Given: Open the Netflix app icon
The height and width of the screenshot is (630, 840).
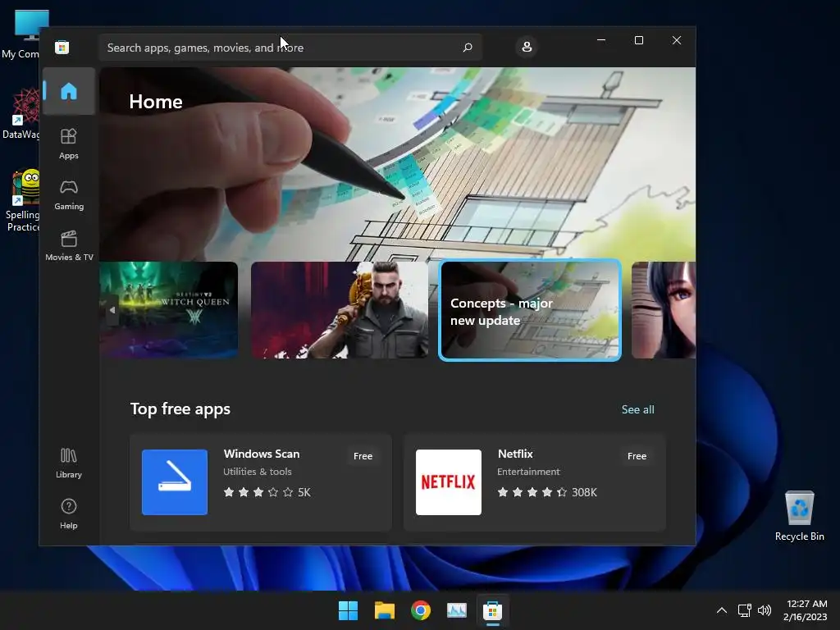Looking at the screenshot, I should 449,482.
